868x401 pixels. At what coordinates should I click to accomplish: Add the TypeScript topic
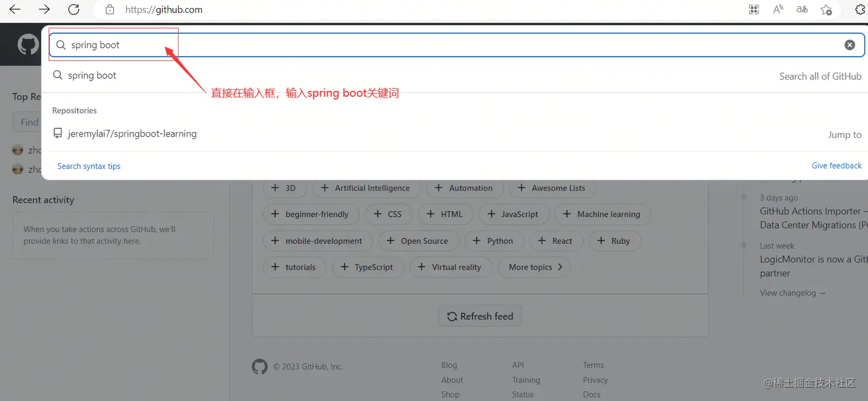(x=367, y=267)
